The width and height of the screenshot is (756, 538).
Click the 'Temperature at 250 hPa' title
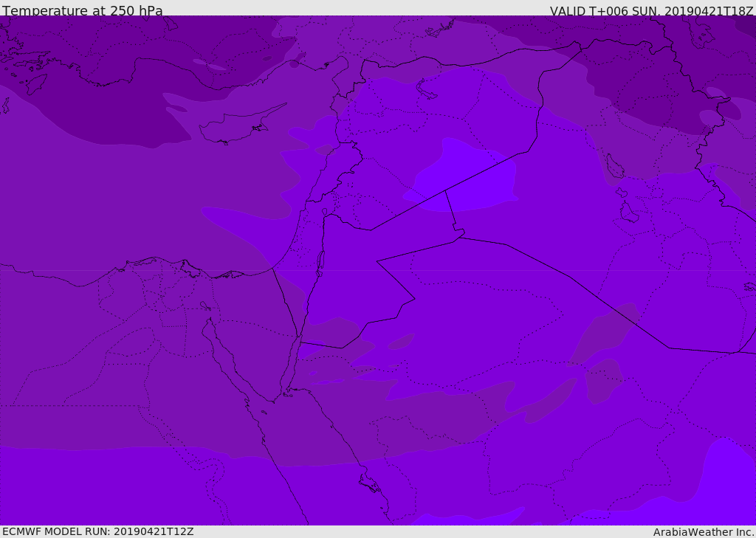tap(83, 10)
